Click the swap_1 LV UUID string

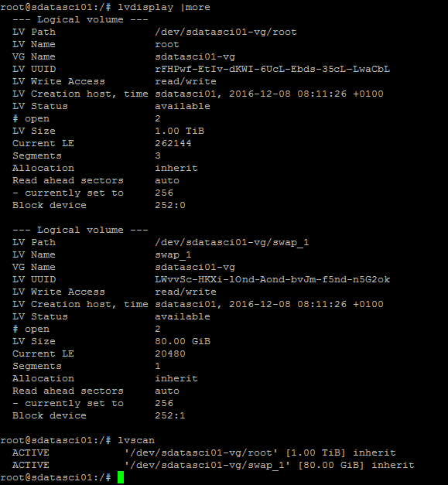[x=272, y=279]
